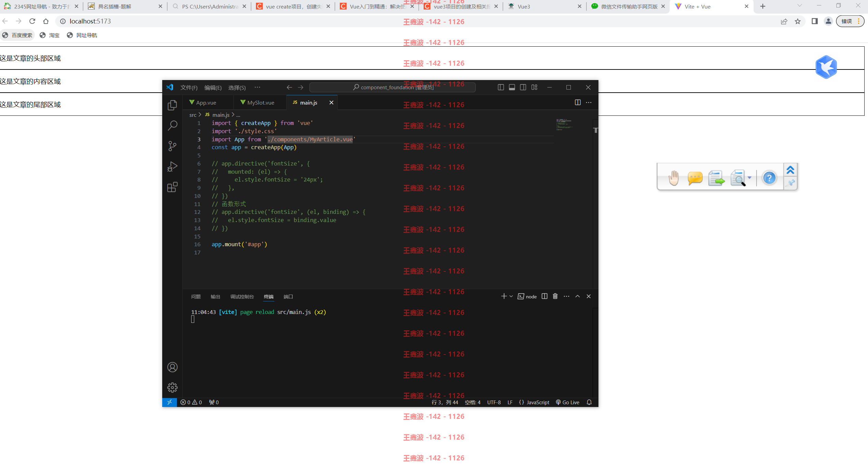
Task: Open the VS Code Search sidebar icon
Action: coord(172,126)
